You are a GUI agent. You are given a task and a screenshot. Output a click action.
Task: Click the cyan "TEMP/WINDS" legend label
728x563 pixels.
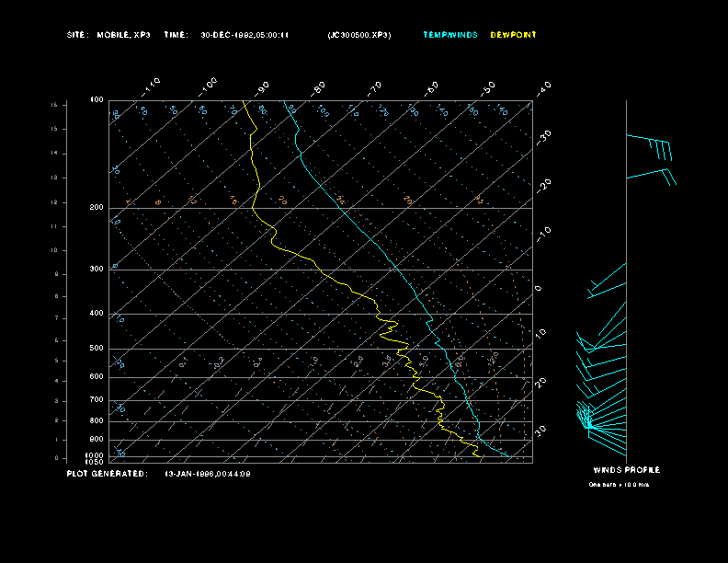click(450, 35)
